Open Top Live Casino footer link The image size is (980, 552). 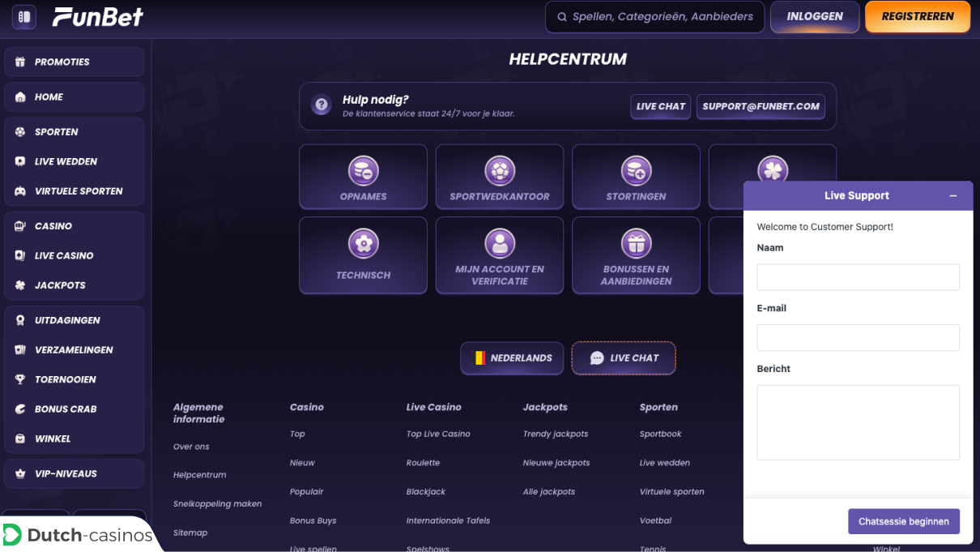[438, 434]
